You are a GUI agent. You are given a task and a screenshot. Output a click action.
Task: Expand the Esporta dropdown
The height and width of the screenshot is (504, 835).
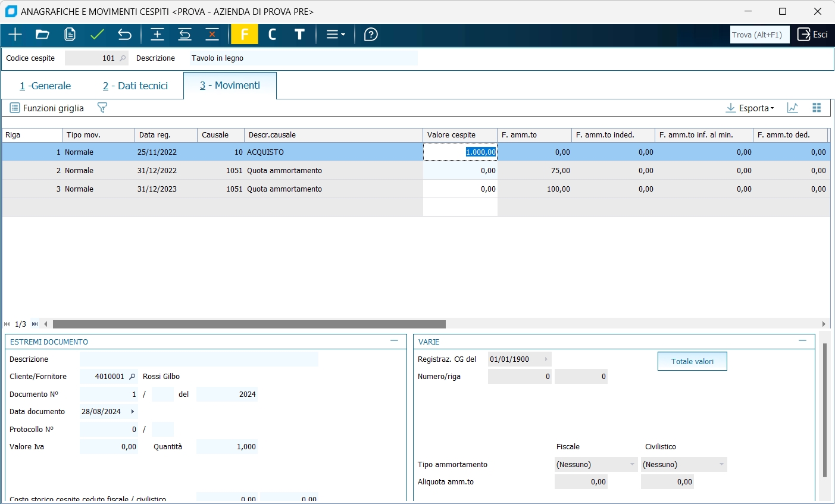[x=750, y=108]
